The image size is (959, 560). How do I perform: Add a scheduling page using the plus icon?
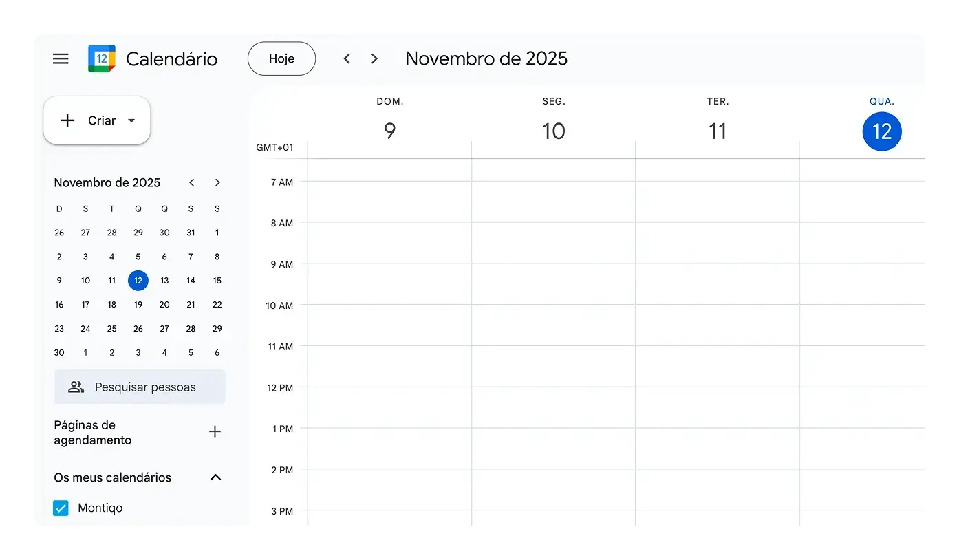point(215,431)
